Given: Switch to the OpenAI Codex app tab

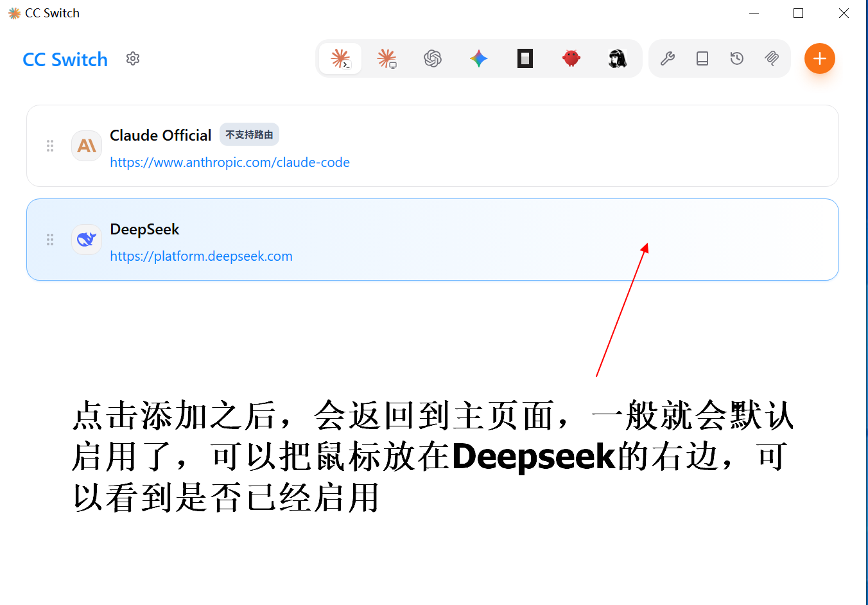Looking at the screenshot, I should 433,59.
